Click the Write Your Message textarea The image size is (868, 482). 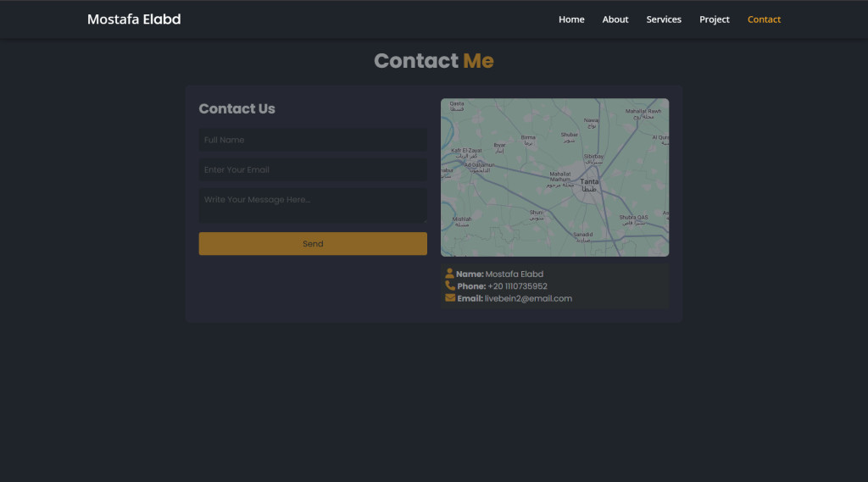(313, 205)
